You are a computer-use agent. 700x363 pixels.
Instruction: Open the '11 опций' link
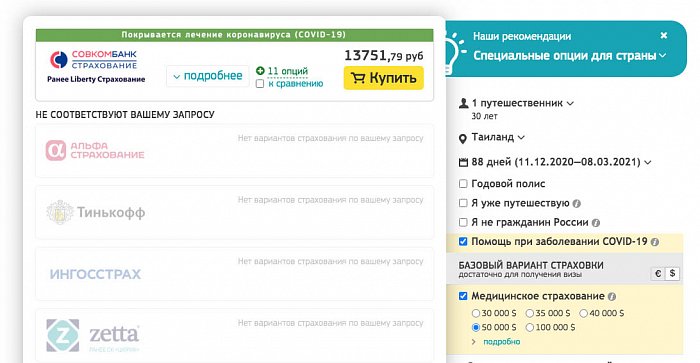pos(288,71)
